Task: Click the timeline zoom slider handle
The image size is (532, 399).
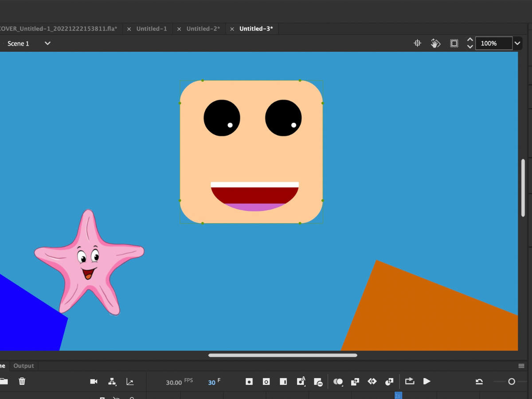Action: pos(512,382)
